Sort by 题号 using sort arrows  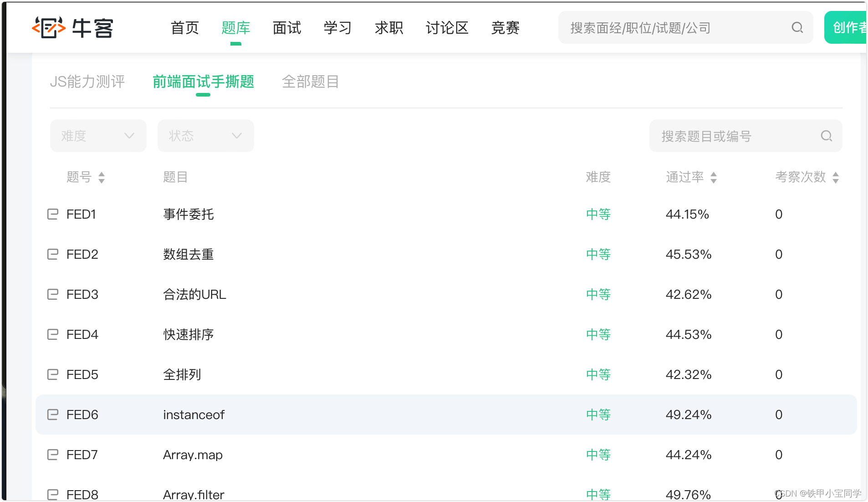tap(102, 177)
